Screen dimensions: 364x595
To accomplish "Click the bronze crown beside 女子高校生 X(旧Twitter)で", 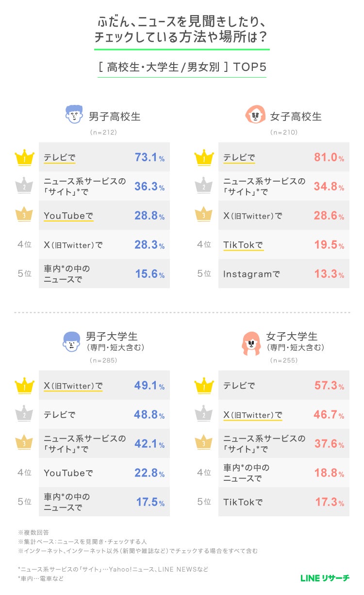I will pyautogui.click(x=204, y=215).
